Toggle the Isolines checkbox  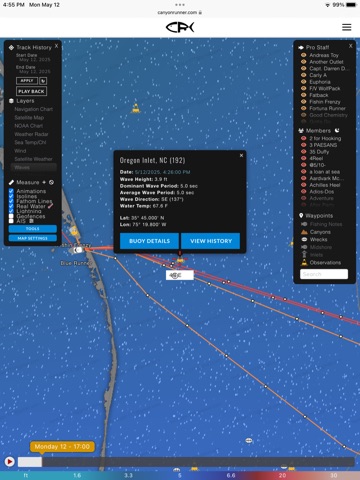point(11,196)
